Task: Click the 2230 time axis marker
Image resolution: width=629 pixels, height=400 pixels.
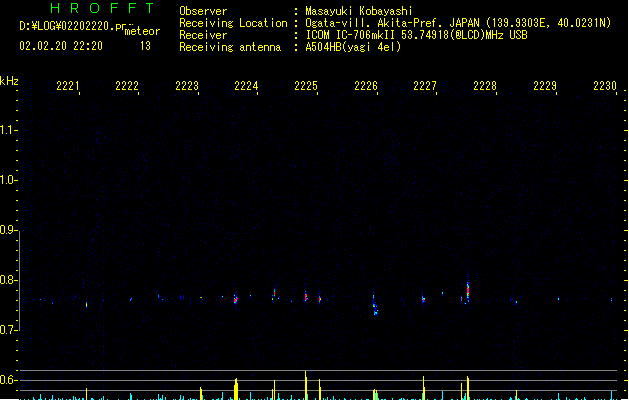Action: [605, 86]
